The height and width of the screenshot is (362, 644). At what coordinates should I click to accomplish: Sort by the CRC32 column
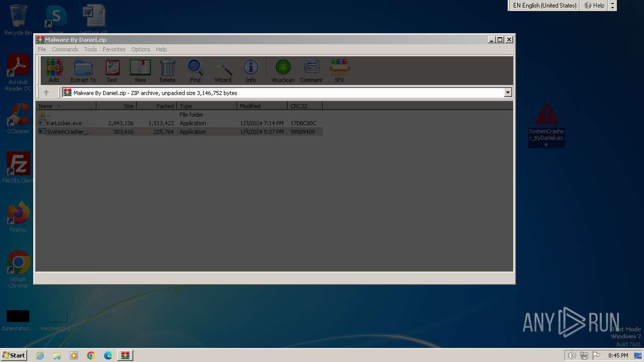305,106
